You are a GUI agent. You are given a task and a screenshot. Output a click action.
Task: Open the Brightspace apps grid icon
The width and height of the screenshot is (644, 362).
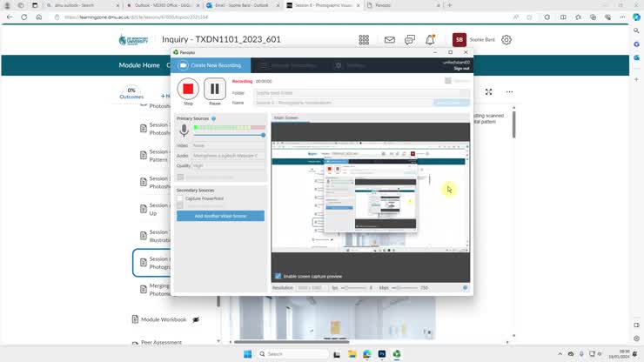(x=364, y=40)
